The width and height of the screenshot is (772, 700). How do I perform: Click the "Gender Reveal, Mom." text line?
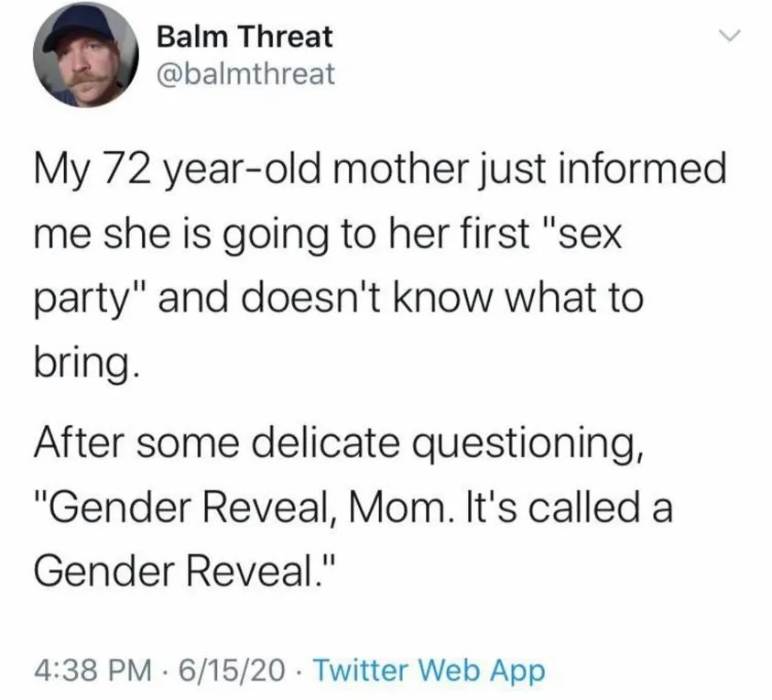click(x=353, y=508)
